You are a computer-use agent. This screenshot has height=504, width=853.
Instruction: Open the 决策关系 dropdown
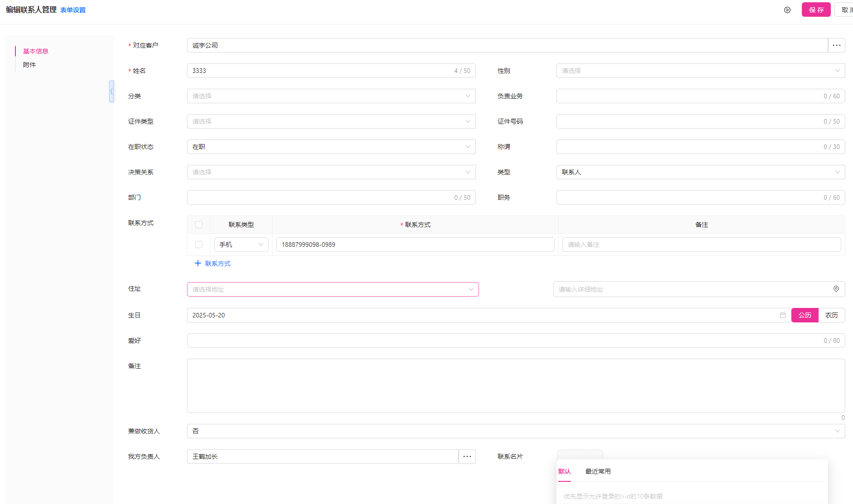331,172
